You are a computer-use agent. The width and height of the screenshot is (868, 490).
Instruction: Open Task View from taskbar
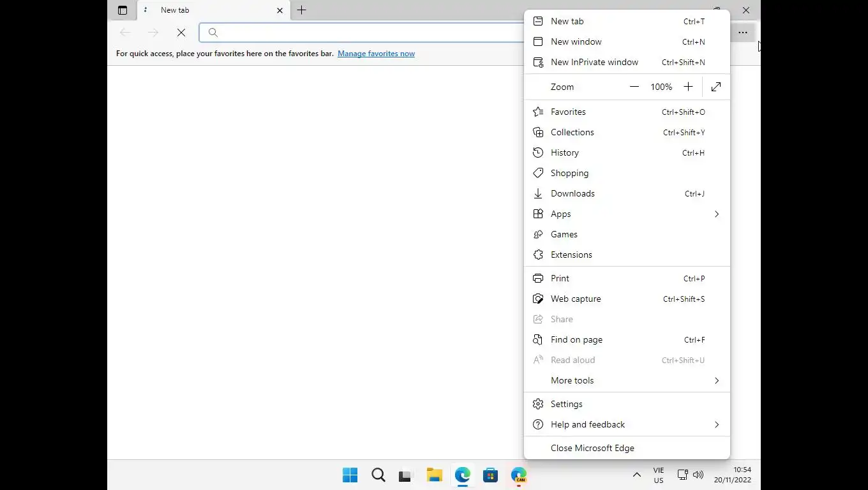[x=405, y=475]
